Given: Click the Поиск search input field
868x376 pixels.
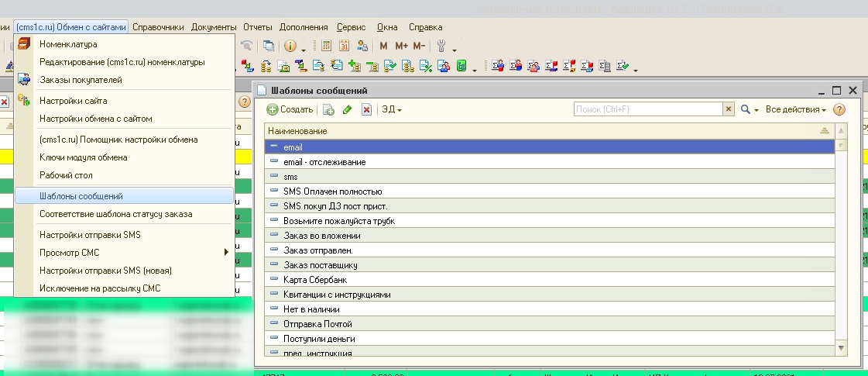Looking at the screenshot, I should click(x=647, y=110).
